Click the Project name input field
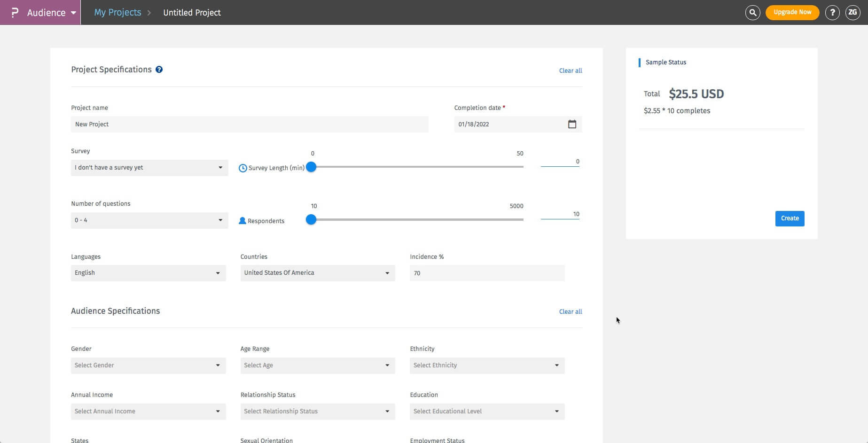Image resolution: width=868 pixels, height=443 pixels. [249, 124]
